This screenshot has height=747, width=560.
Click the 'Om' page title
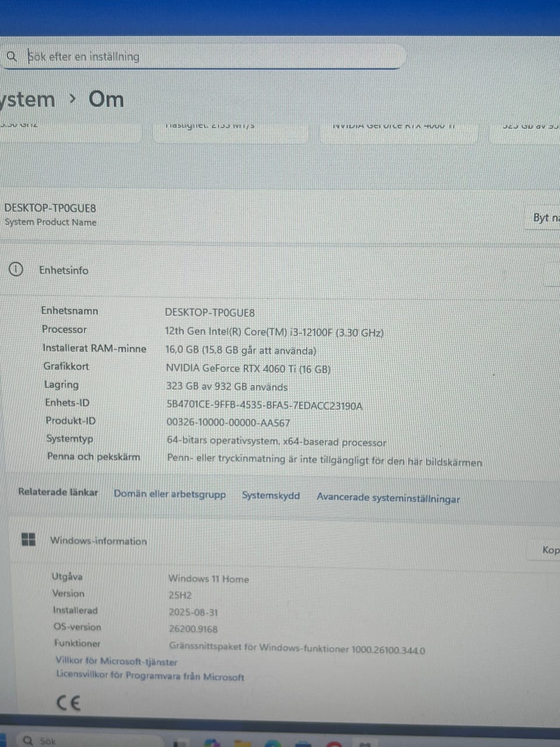(106, 99)
